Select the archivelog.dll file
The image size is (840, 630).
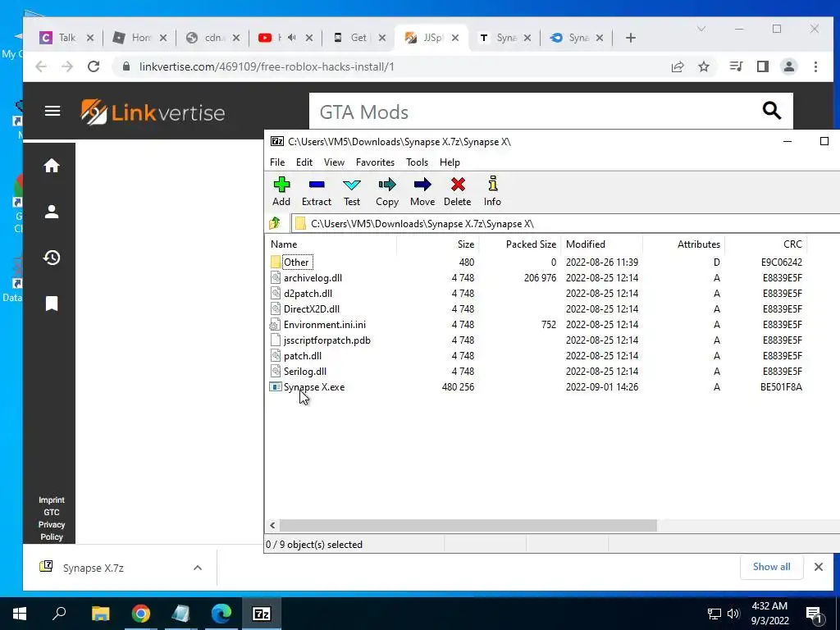coord(313,277)
